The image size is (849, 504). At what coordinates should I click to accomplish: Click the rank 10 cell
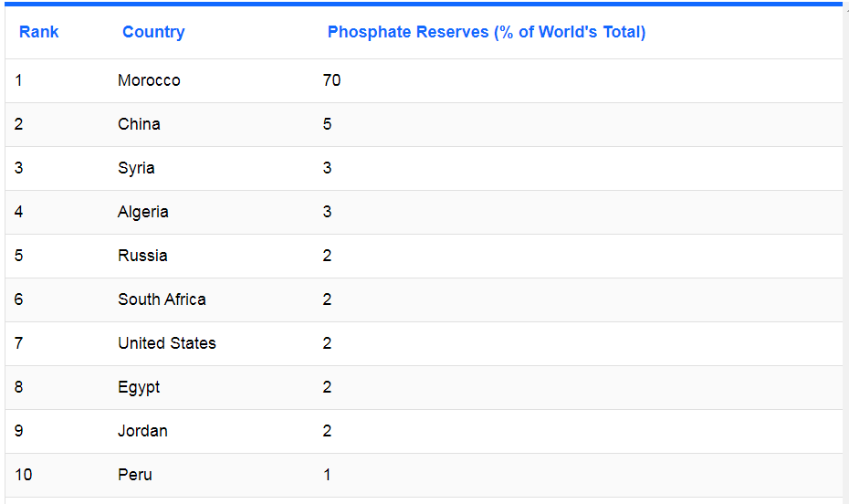pos(23,475)
